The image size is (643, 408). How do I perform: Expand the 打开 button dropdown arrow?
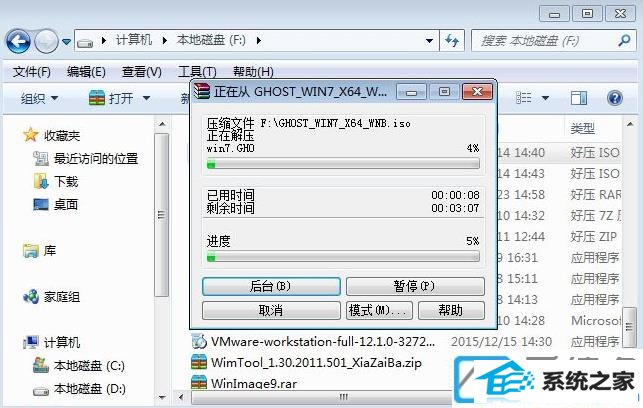click(x=146, y=98)
